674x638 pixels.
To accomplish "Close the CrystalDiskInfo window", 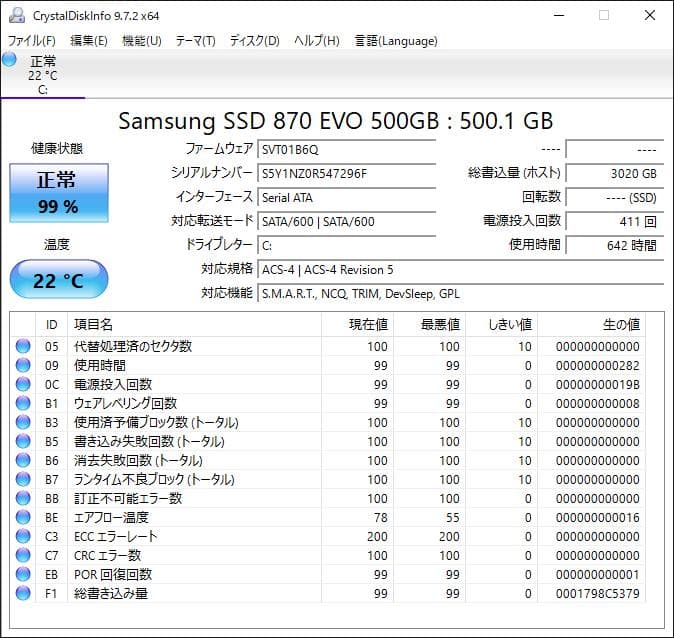I will (x=650, y=15).
